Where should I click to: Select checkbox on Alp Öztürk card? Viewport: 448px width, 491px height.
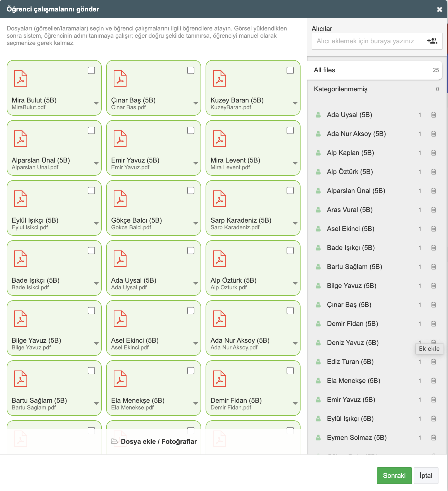(290, 251)
